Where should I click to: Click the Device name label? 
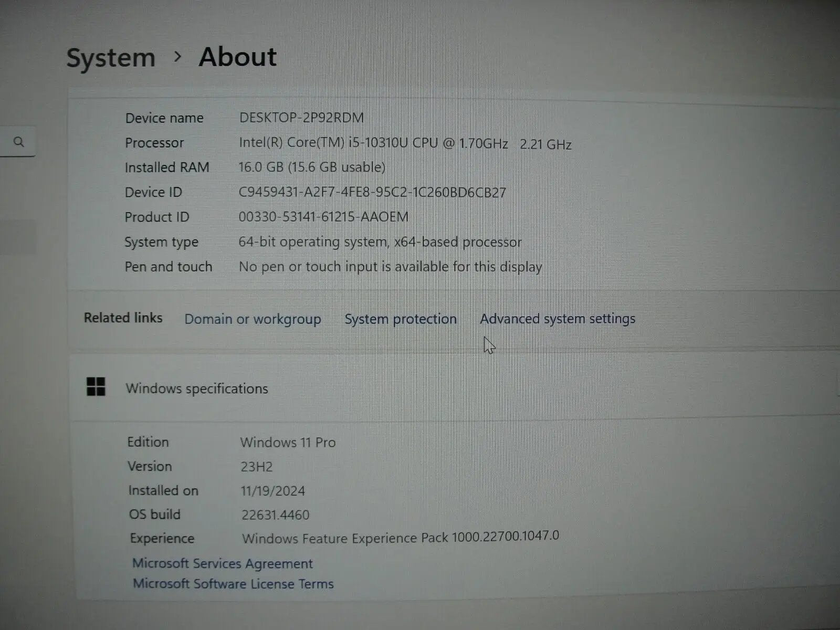164,118
